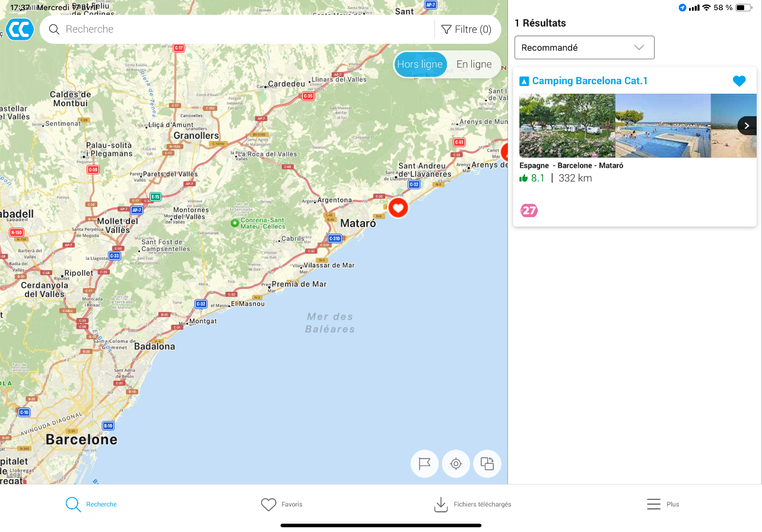This screenshot has width=762, height=532.
Task: Open the Plus menu tab
Action: pyautogui.click(x=663, y=505)
